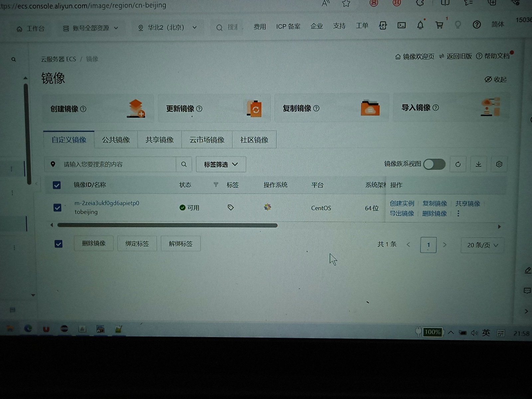This screenshot has height=399, width=532.
Task: Open 帮助文档 link
Action: coord(493,56)
